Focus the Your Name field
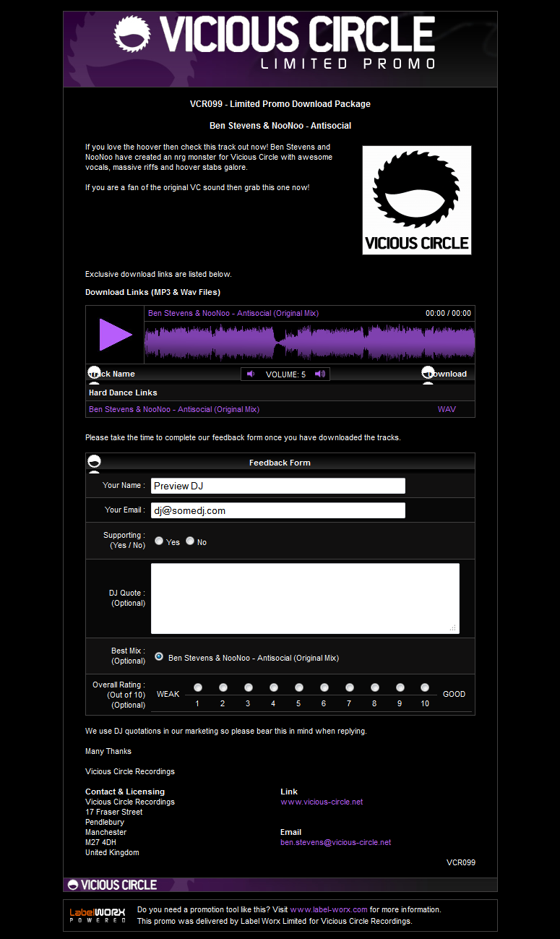 coord(278,486)
